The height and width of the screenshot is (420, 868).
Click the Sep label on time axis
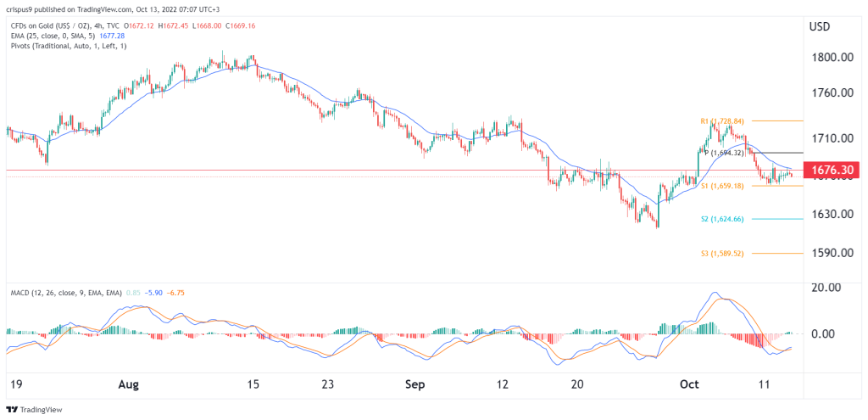415,384
